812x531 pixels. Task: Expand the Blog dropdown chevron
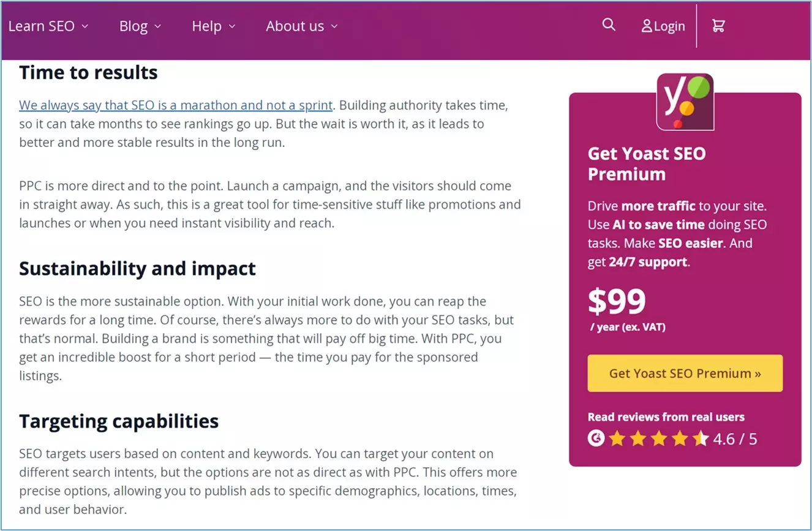tap(157, 26)
